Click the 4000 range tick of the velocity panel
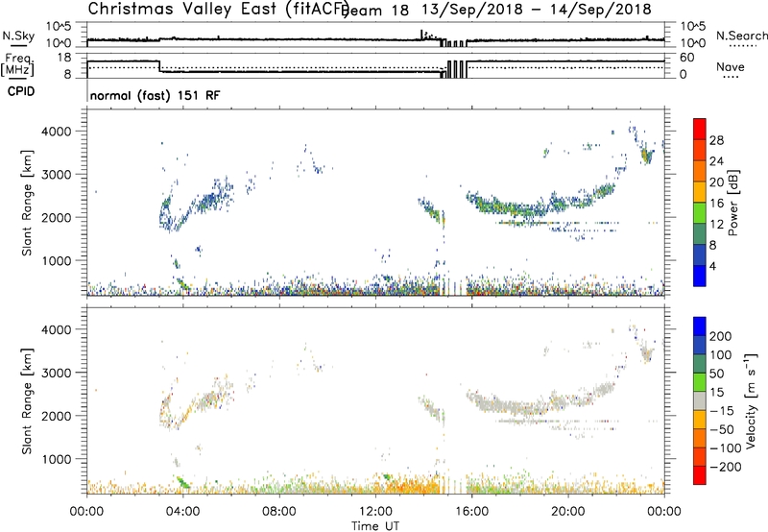Screen dimensions: 768x532 tap(57, 329)
